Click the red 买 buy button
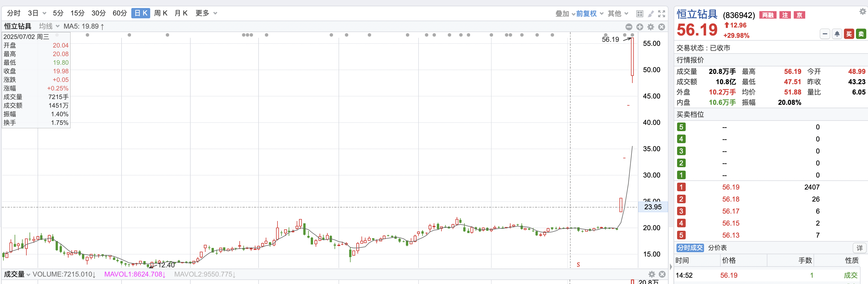 click(x=849, y=34)
